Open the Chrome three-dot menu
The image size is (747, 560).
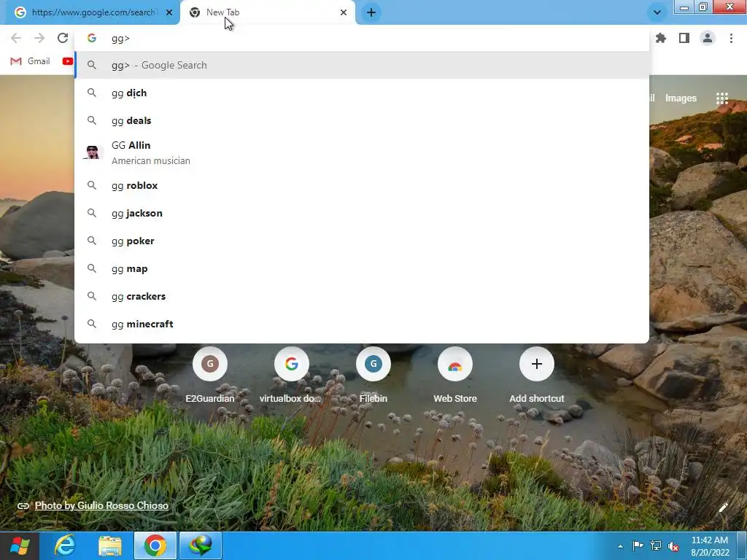731,38
